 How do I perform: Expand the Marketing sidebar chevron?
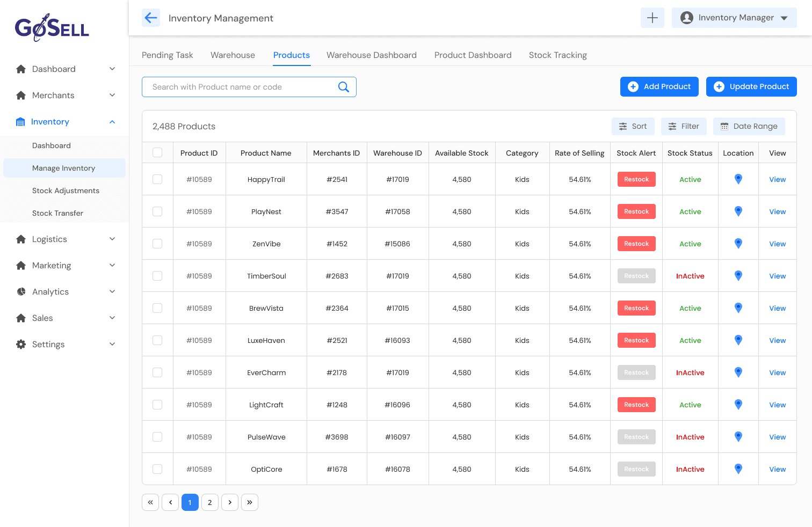112,265
